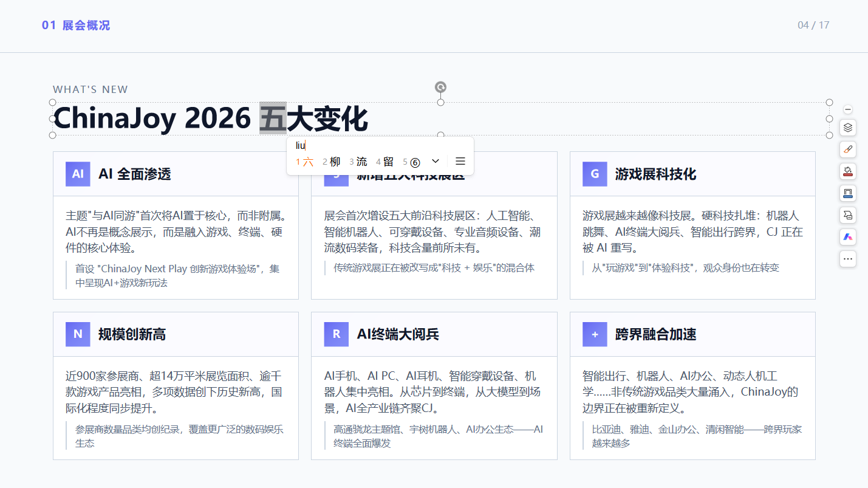Select the format painter brush icon
868x488 pixels.
pos(848,149)
